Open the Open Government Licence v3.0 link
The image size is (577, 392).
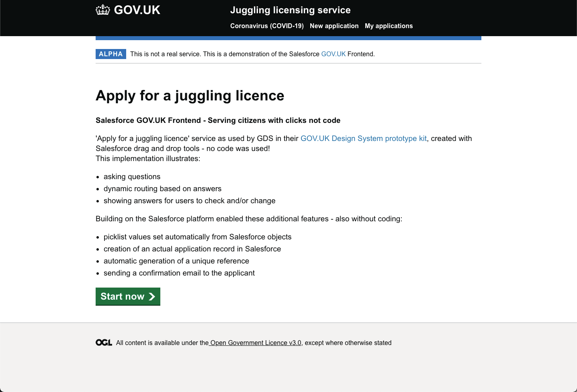[x=255, y=343]
